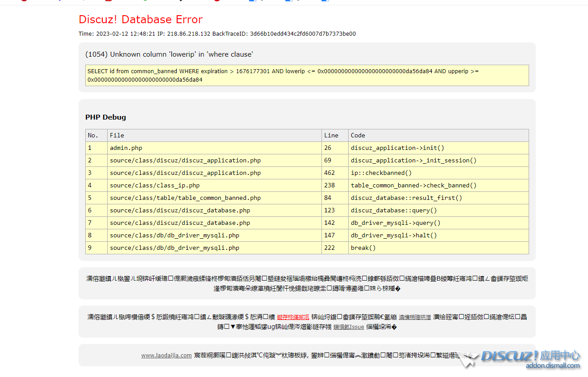Click the line number 462 cell
This screenshot has height=377, width=588.
point(335,173)
